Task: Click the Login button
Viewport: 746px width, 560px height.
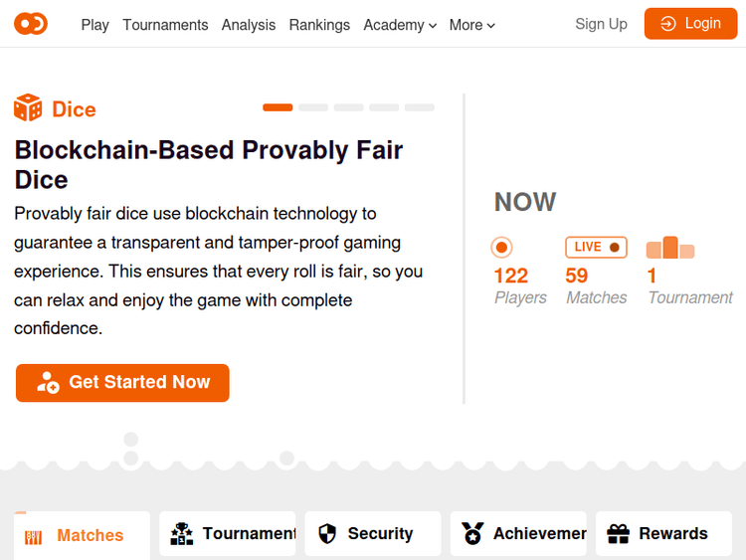Action: tap(690, 24)
